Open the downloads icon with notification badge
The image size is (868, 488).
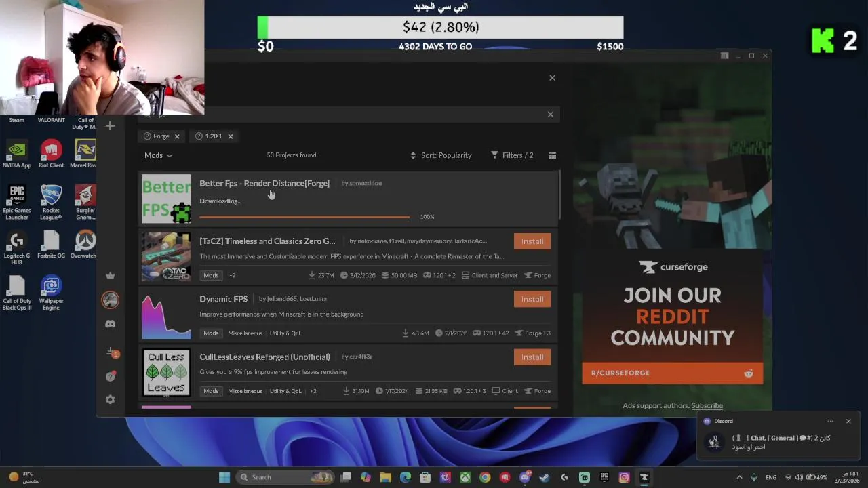(112, 352)
